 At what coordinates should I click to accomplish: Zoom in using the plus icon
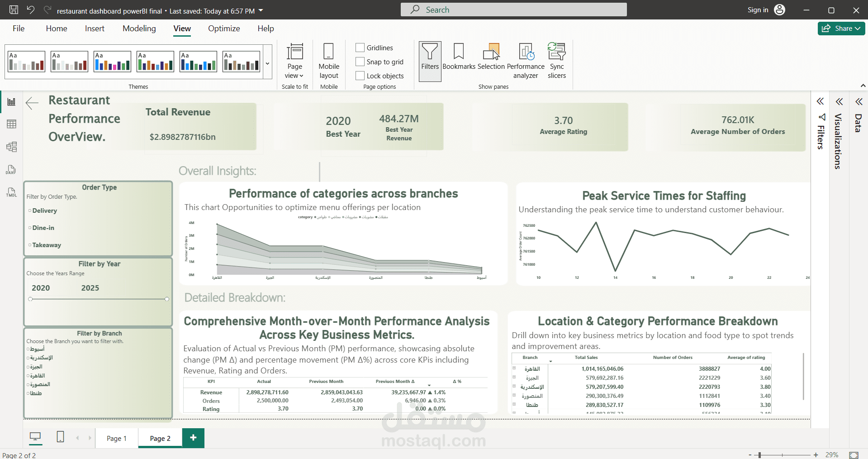(816, 455)
